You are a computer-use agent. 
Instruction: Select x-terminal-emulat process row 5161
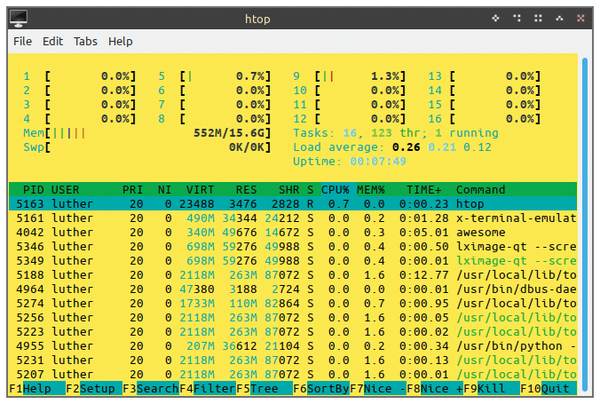pos(293,218)
